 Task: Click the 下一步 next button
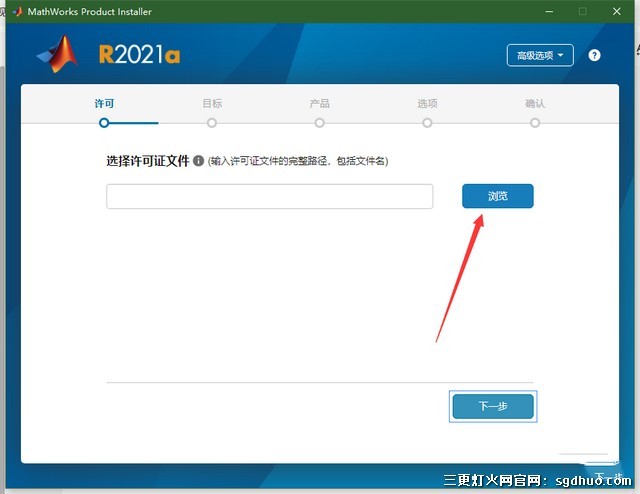(x=493, y=406)
